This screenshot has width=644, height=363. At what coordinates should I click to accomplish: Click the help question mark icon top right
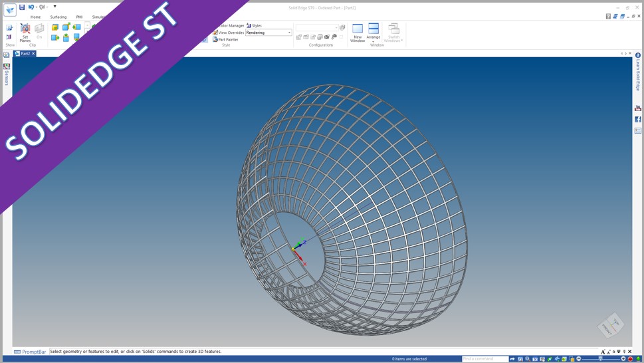tap(608, 17)
